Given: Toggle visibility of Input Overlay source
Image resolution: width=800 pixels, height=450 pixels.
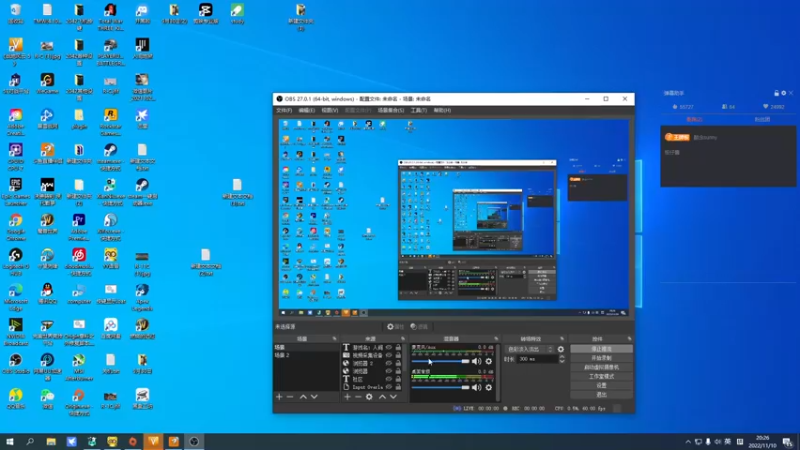Looking at the screenshot, I should point(389,387).
